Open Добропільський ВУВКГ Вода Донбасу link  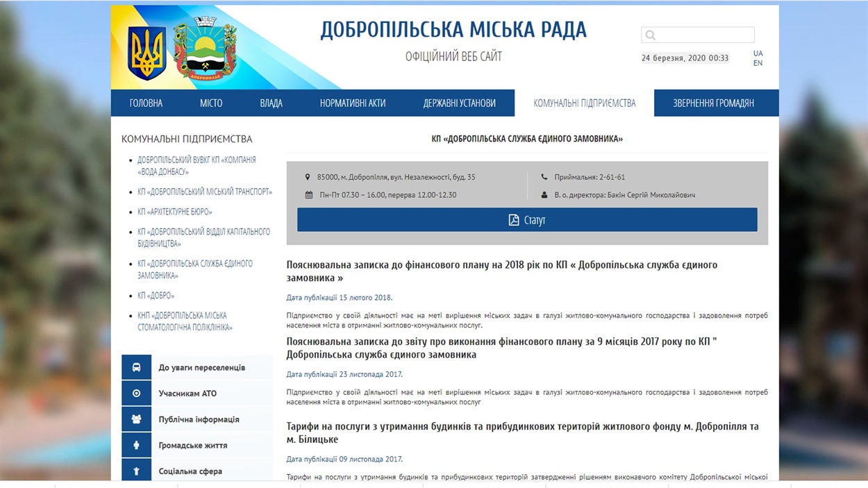[x=197, y=165]
